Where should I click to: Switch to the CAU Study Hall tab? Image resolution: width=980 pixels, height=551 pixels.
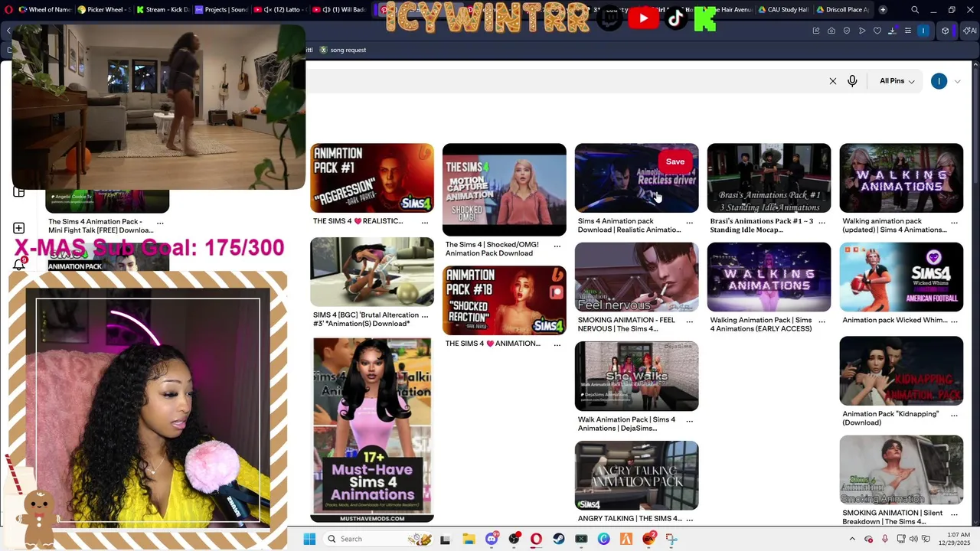(783, 10)
